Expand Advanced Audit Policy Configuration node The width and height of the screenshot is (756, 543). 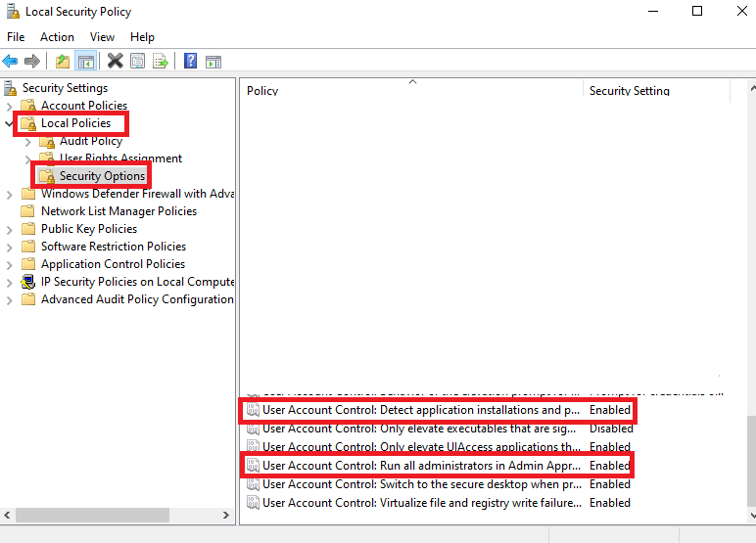[9, 300]
